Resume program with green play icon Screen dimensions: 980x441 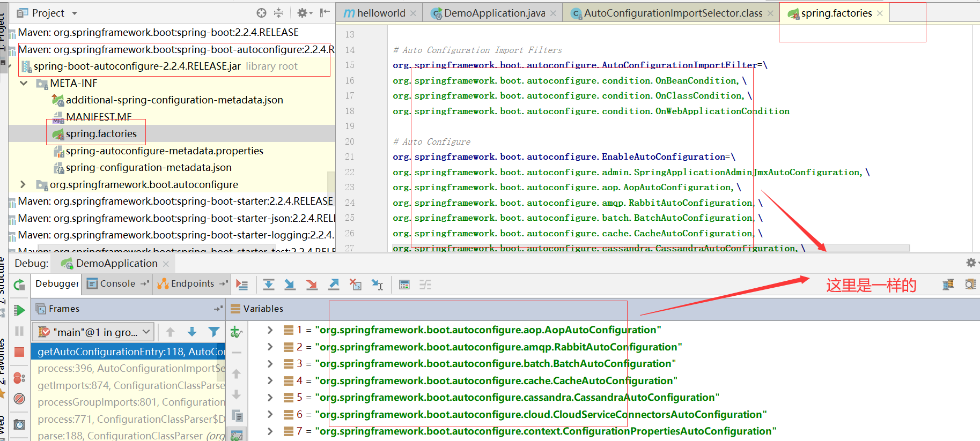(19, 310)
